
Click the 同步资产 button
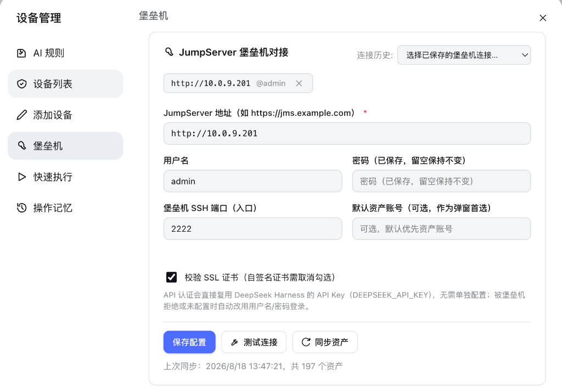point(325,342)
